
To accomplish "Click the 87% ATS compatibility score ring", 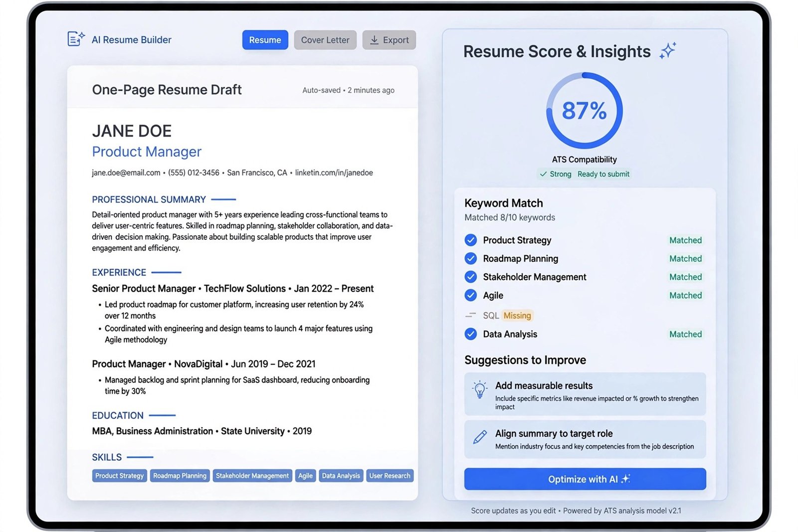I will coord(585,111).
